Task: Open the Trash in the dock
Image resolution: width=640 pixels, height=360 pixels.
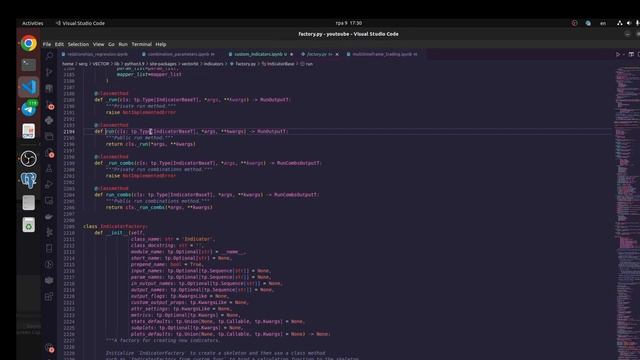Action: (29, 225)
